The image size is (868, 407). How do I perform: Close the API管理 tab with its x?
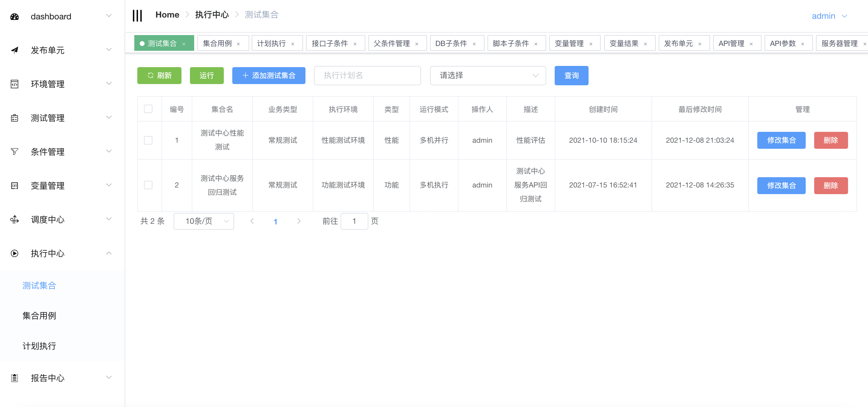click(751, 44)
